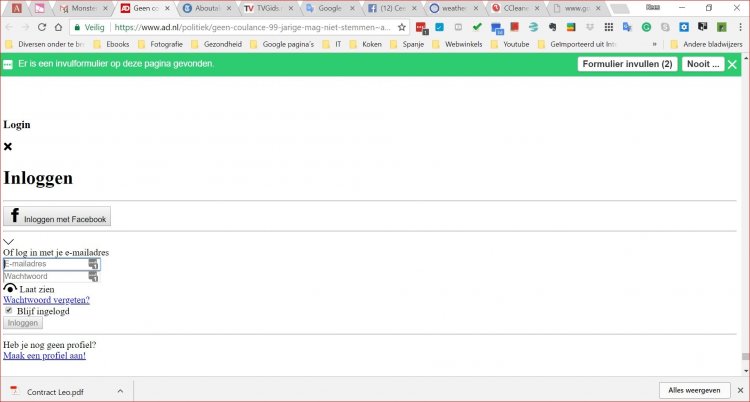Image resolution: width=750 pixels, height=402 pixels.
Task: Click the address bar URL
Action: [253, 27]
